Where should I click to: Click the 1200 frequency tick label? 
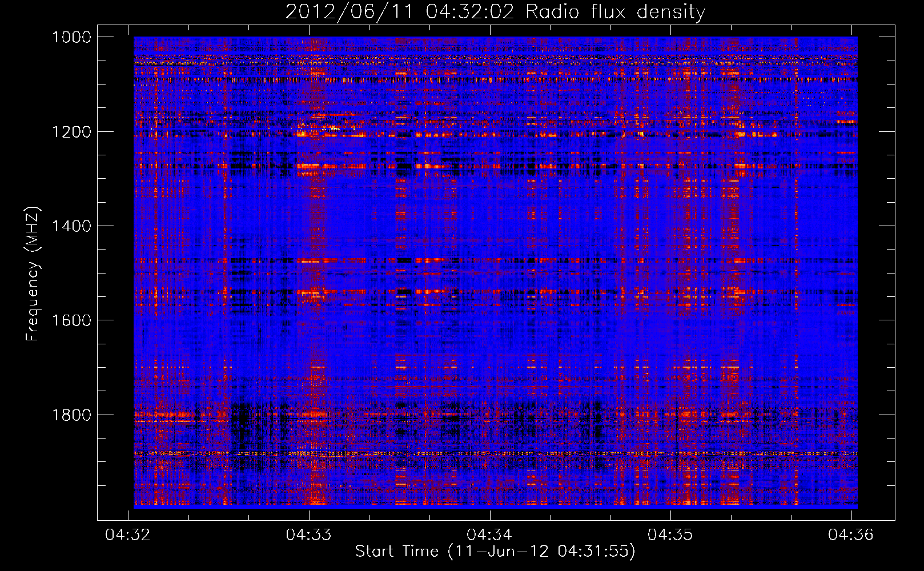[71, 132]
